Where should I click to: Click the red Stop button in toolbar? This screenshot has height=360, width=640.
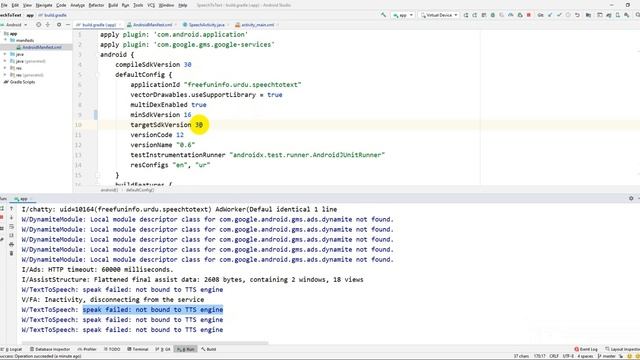[x=529, y=15]
